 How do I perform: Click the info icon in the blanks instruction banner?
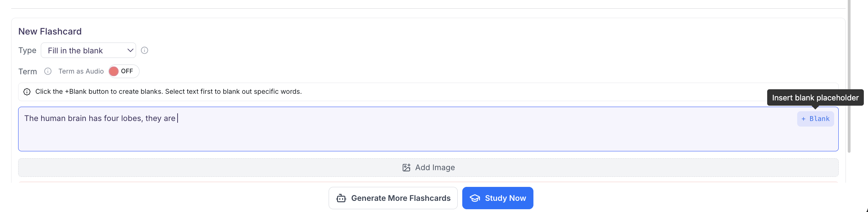27,92
